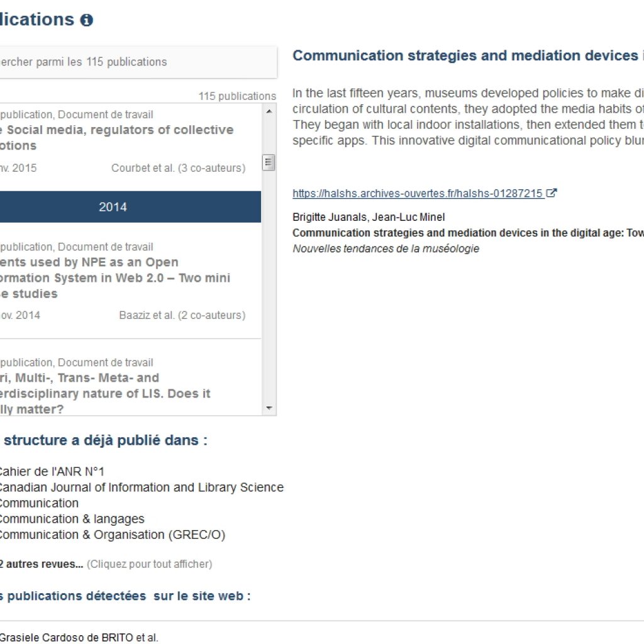Click Courbet et al. co-authors label
644x644 pixels.
178,168
